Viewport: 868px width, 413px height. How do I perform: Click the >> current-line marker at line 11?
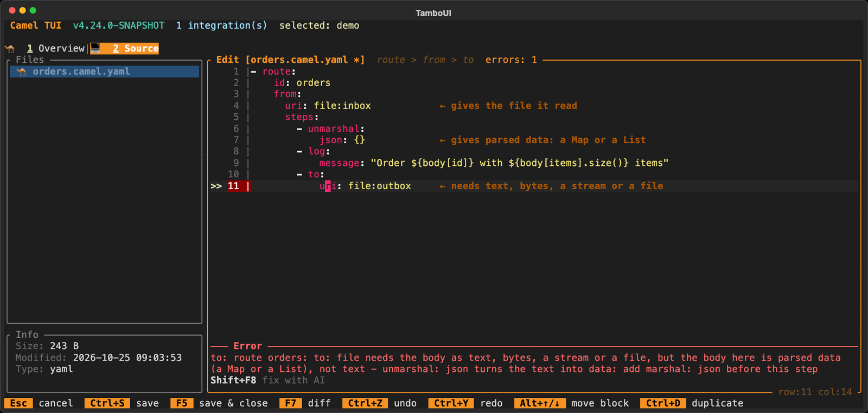pos(216,186)
